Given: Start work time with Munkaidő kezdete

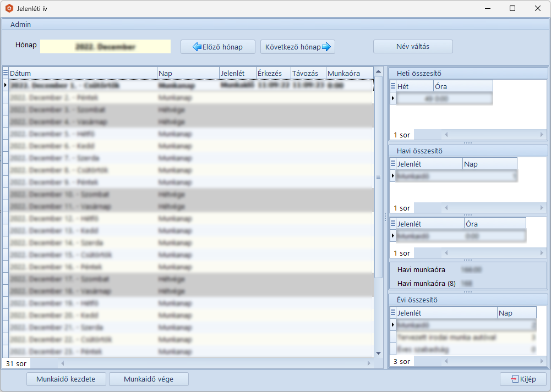Looking at the screenshot, I should 66,379.
